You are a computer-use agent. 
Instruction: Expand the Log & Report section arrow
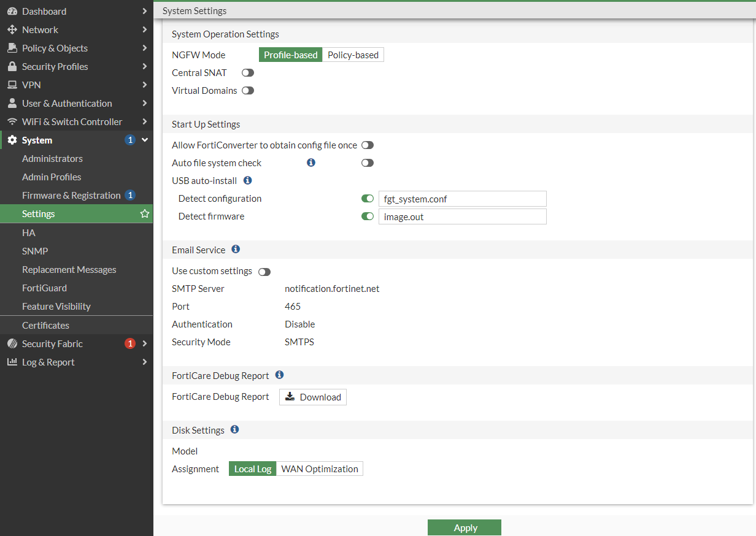144,362
